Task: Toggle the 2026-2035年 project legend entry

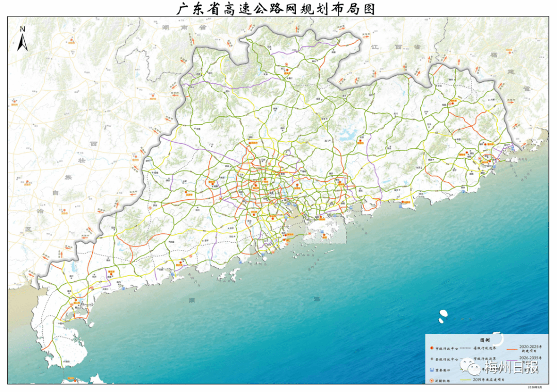Action: (530, 359)
